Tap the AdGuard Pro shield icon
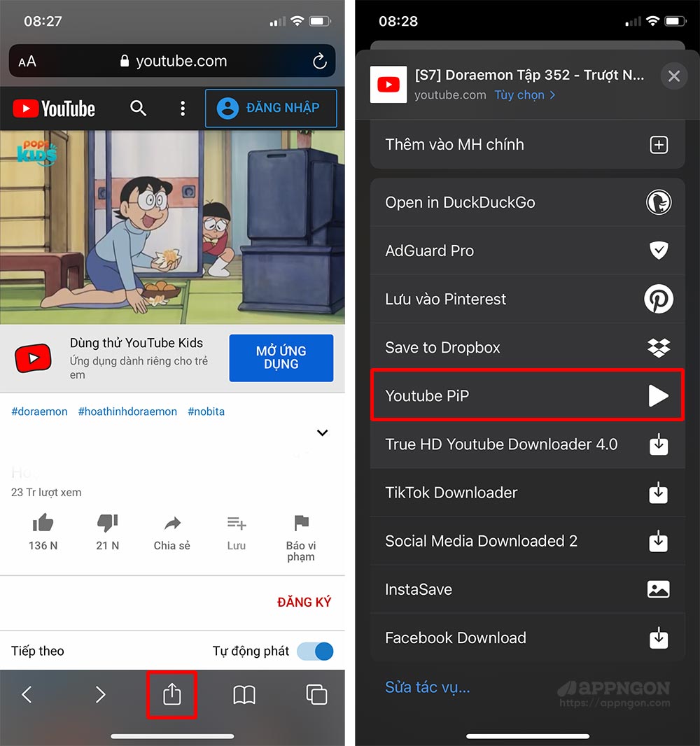 coord(659,251)
